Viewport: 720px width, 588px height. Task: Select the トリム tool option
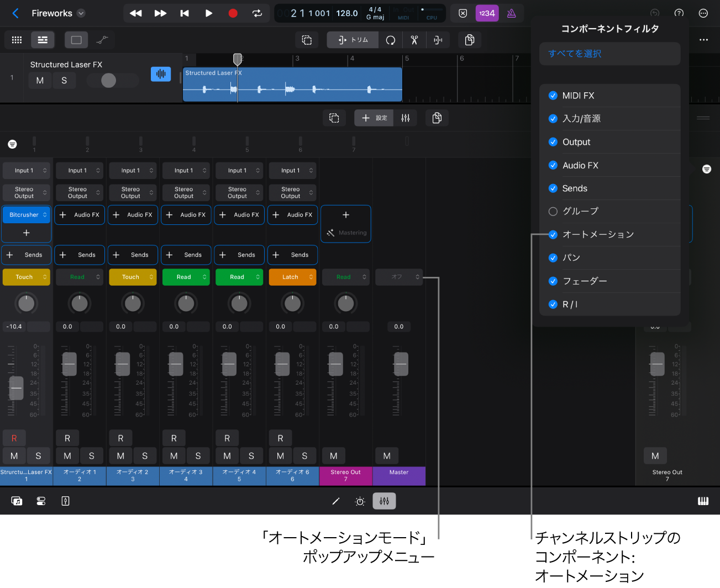tap(353, 40)
